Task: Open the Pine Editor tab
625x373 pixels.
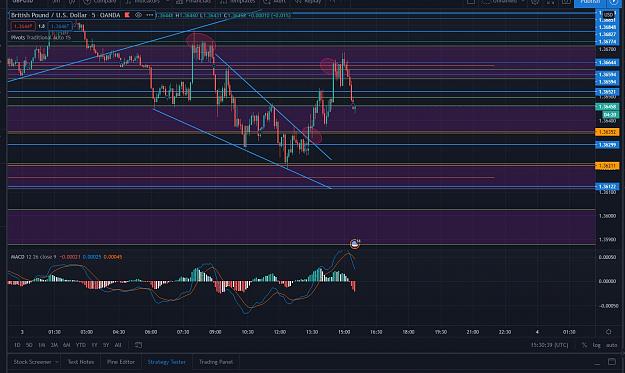Action: [121, 362]
